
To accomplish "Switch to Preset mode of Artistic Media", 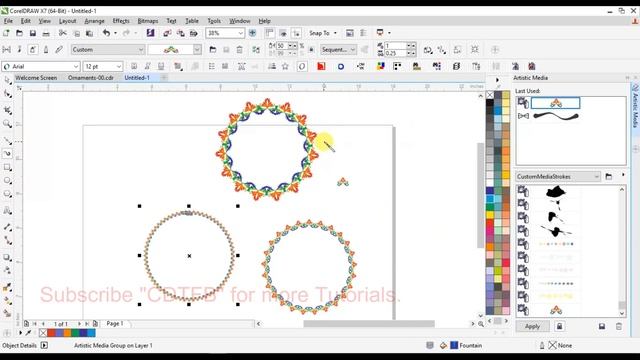I will point(7,50).
